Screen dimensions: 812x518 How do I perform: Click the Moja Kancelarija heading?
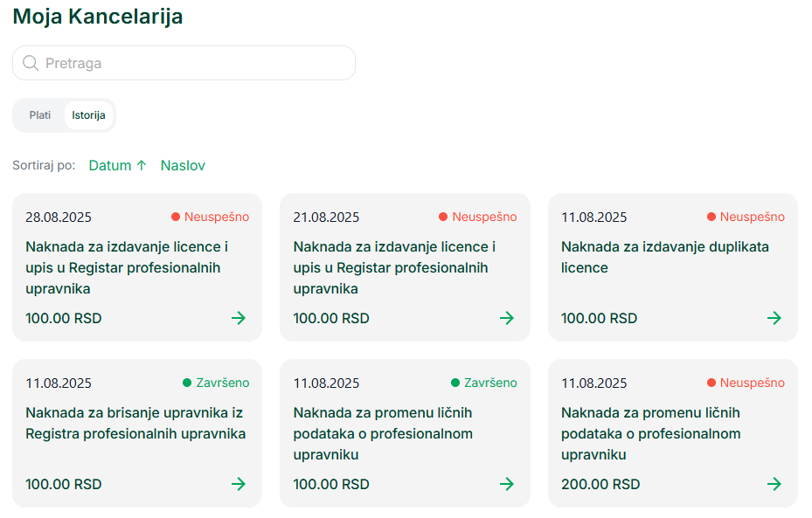(x=97, y=16)
